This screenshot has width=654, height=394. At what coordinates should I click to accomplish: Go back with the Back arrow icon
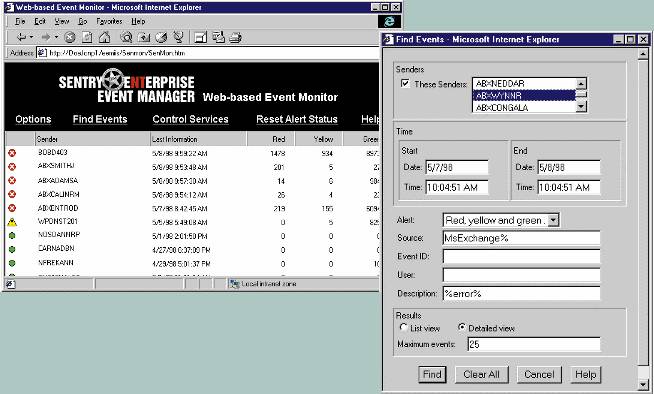(21, 38)
